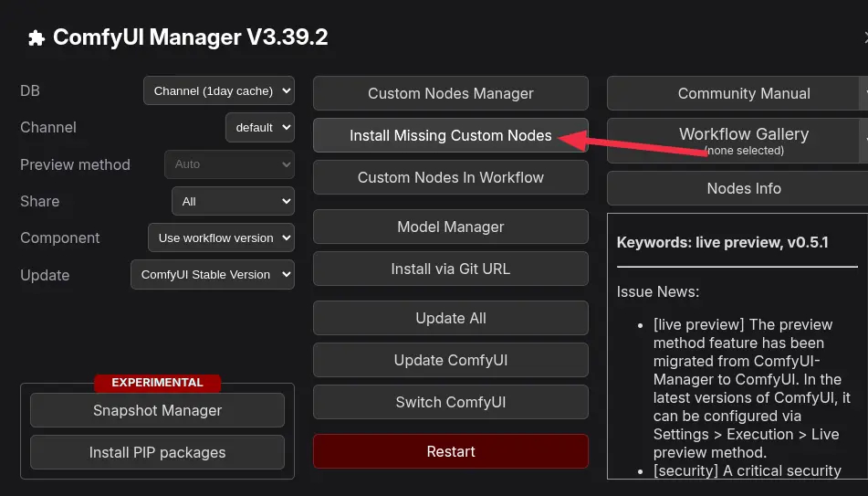Screen dimensions: 868x496
Task: Click Install PIP packages
Action: click(157, 452)
